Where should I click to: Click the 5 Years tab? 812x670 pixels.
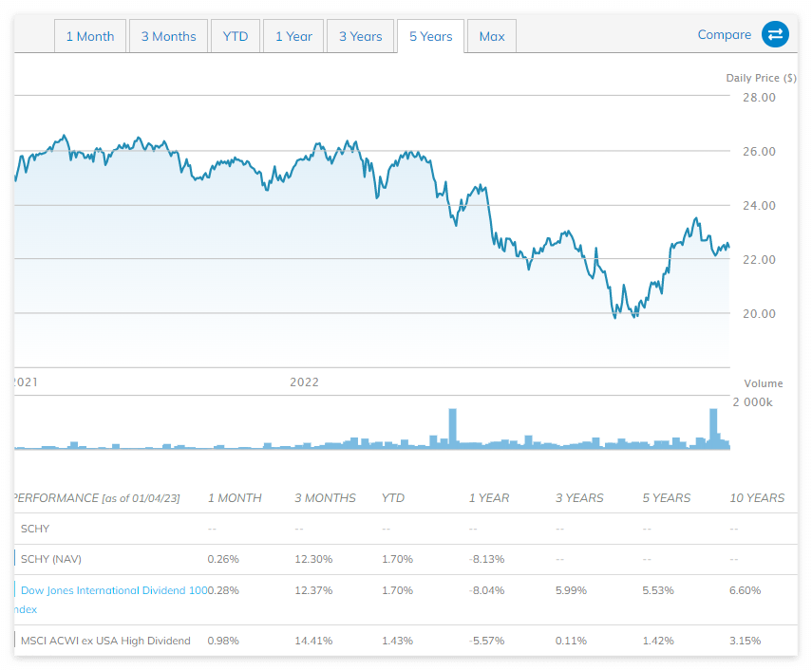click(x=430, y=36)
